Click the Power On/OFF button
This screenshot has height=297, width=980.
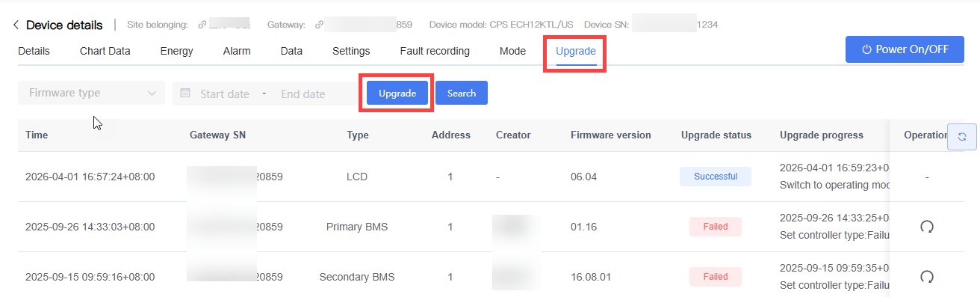coord(905,49)
